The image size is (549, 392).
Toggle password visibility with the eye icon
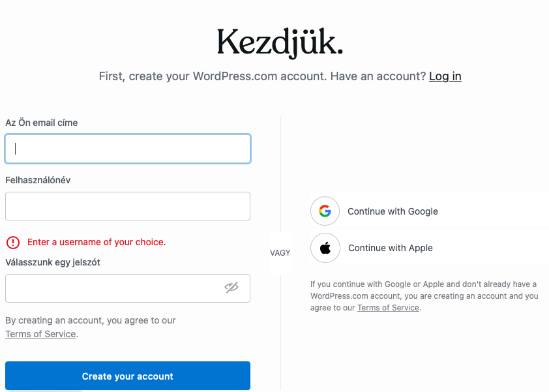coord(231,288)
